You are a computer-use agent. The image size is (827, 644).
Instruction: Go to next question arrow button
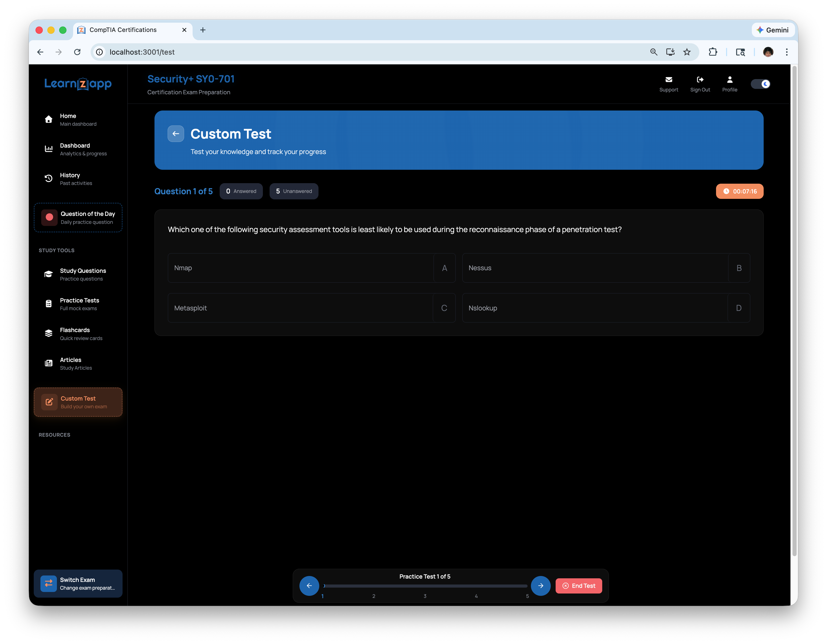[540, 586]
